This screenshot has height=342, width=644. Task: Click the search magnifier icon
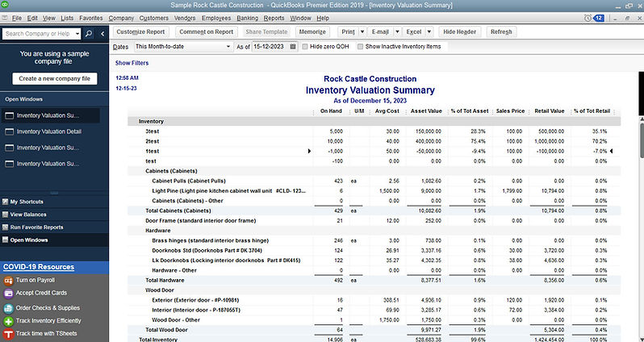point(88,34)
